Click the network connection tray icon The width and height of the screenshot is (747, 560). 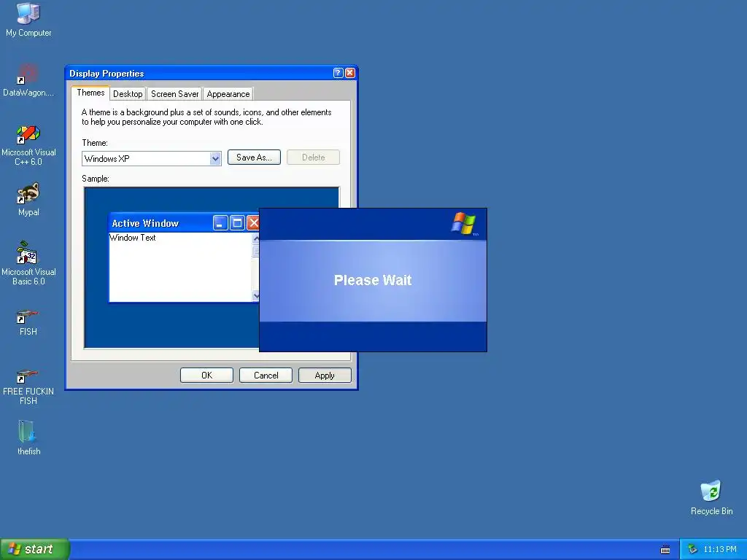point(692,549)
